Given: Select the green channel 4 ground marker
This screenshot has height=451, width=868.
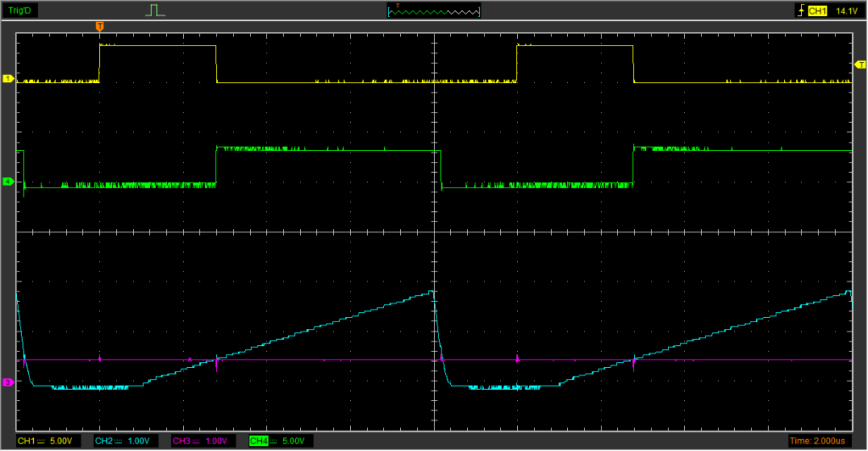Looking at the screenshot, I should coord(8,181).
